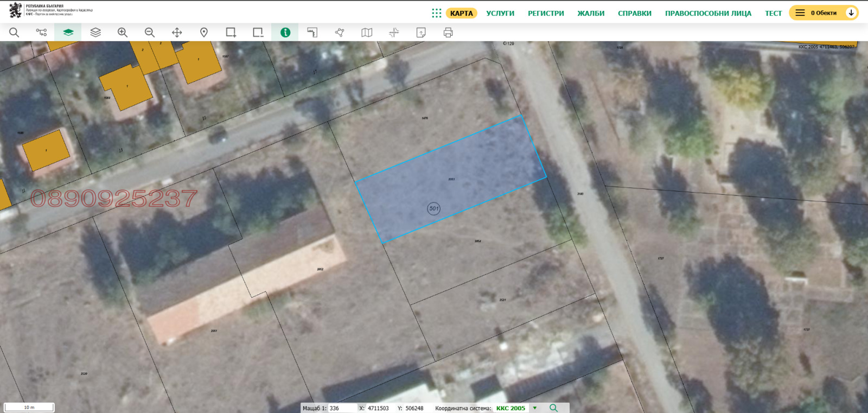Image resolution: width=868 pixels, height=413 pixels.
Task: Expand the КKC 2005 coordinate system dropdown
Action: point(535,408)
